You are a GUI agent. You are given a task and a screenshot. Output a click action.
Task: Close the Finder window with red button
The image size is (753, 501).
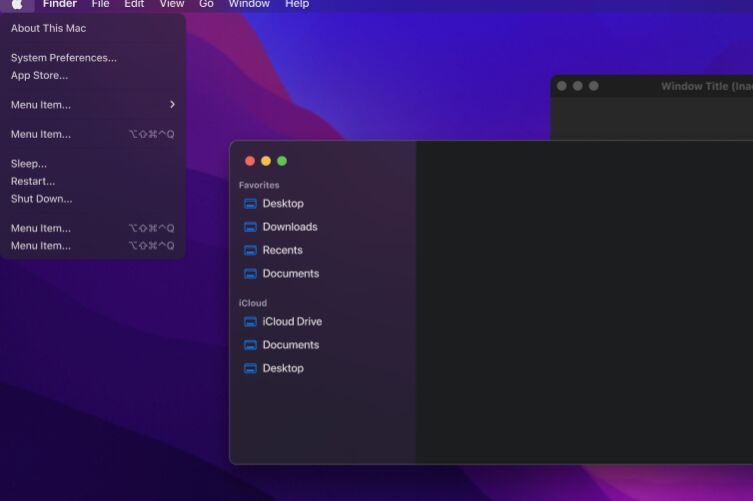(x=250, y=161)
